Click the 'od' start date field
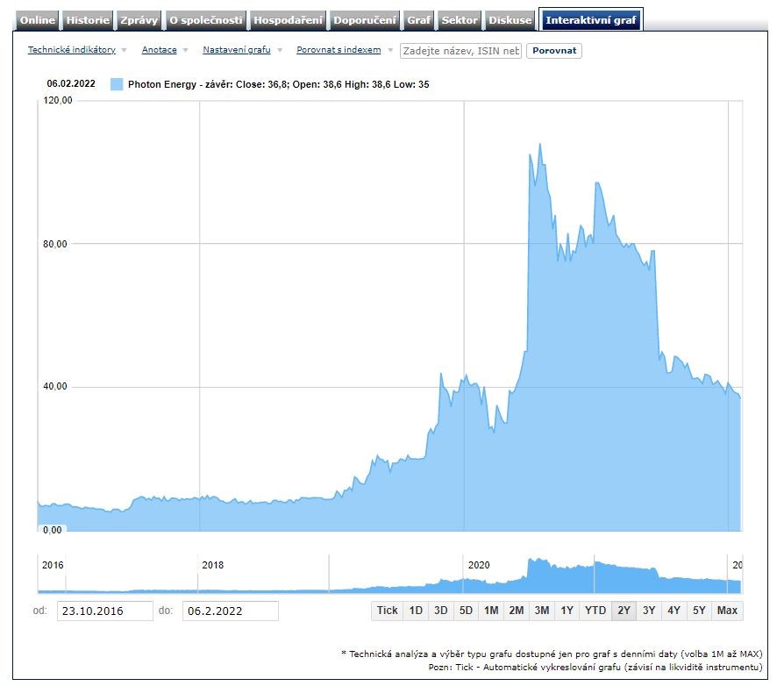The image size is (784, 686). pyautogui.click(x=104, y=611)
